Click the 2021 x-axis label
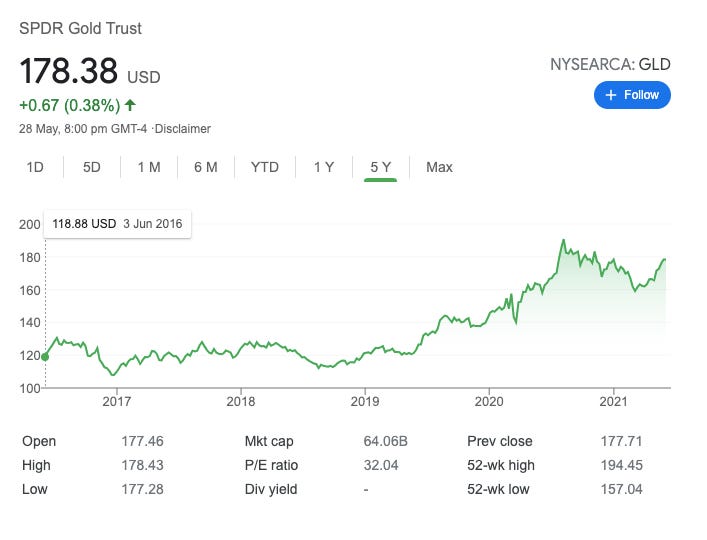 tap(613, 401)
